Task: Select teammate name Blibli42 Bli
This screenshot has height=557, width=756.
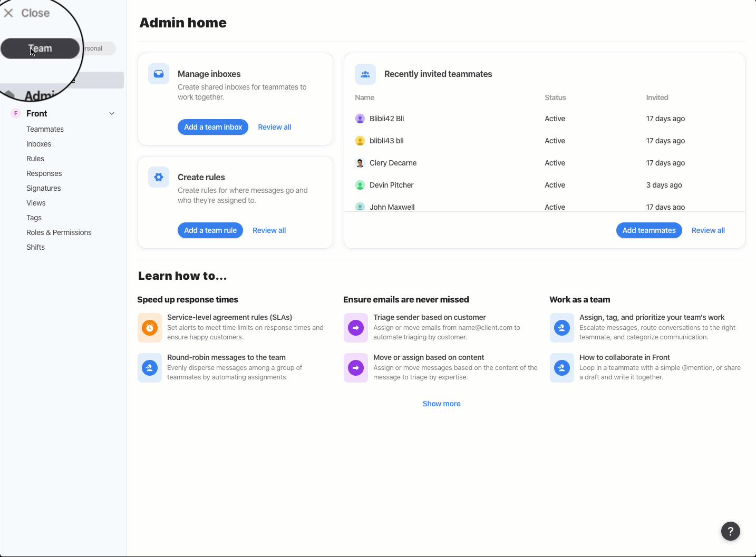Action: tap(387, 119)
